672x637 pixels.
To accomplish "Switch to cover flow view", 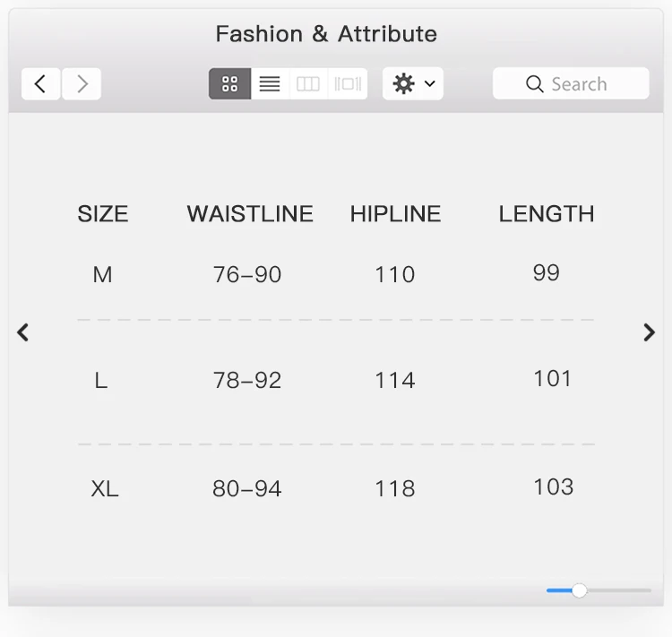I will [x=348, y=84].
